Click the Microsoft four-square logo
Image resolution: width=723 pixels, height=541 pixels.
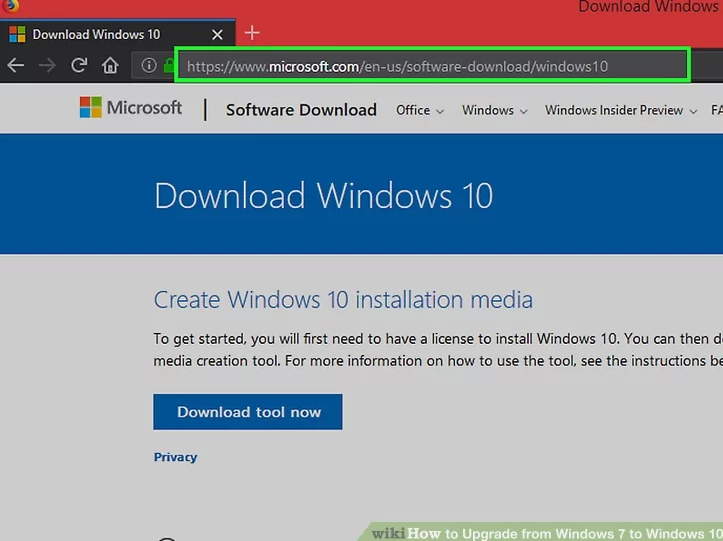91,108
